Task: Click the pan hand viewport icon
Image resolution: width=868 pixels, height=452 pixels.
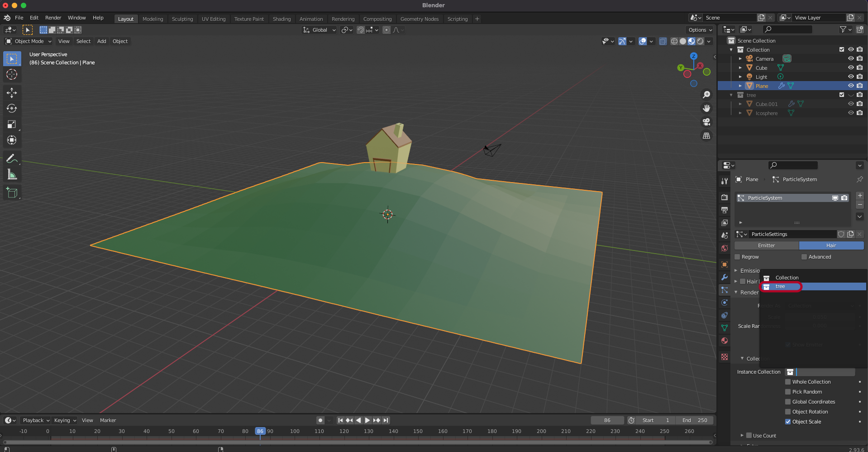Action: click(x=706, y=108)
